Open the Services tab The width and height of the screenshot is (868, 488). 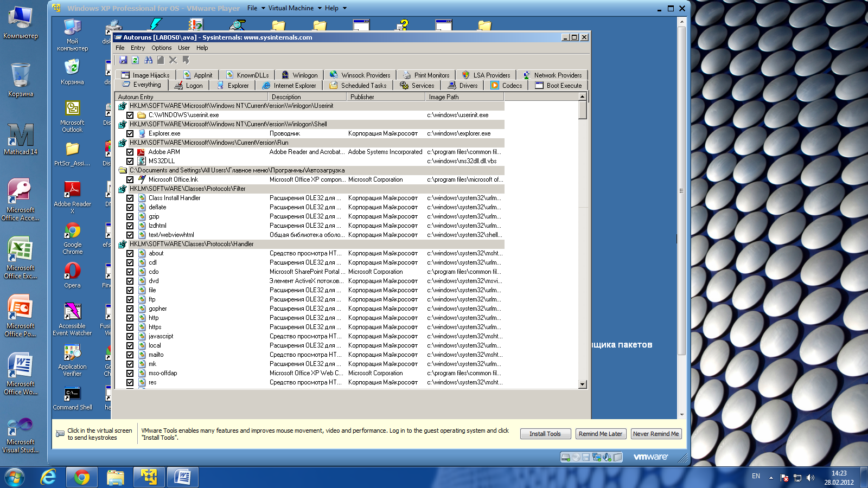(417, 86)
